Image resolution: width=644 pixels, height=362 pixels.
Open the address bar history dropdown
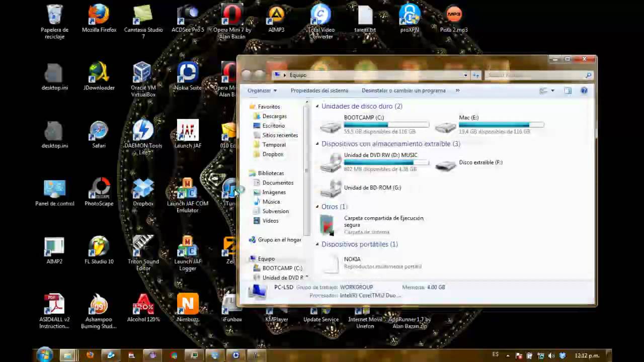(x=465, y=75)
